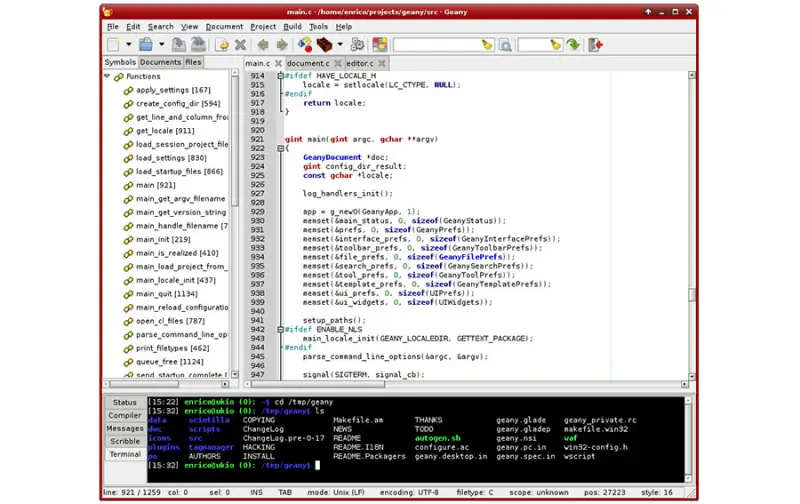The width and height of the screenshot is (800, 504).
Task: Open the File menu
Action: (113, 27)
